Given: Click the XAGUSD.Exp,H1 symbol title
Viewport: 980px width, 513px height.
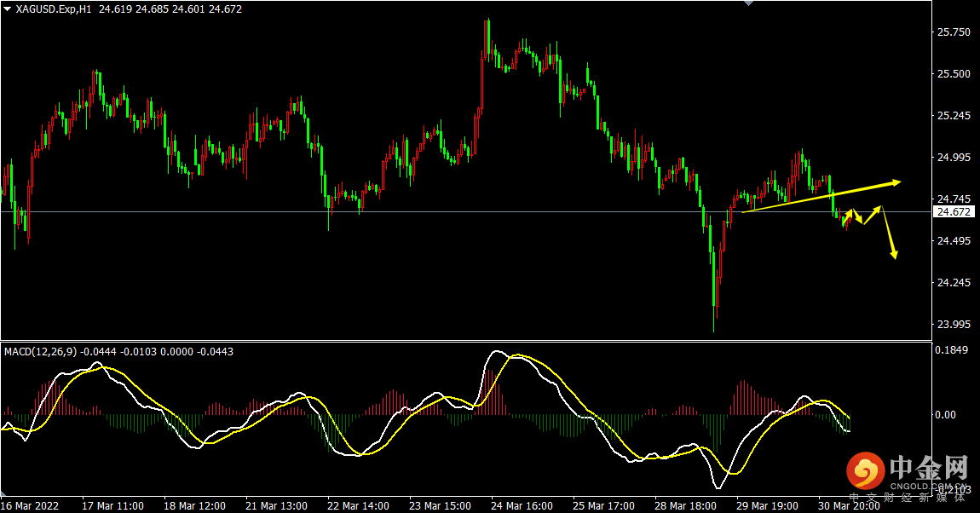Looking at the screenshot, I should (x=54, y=9).
